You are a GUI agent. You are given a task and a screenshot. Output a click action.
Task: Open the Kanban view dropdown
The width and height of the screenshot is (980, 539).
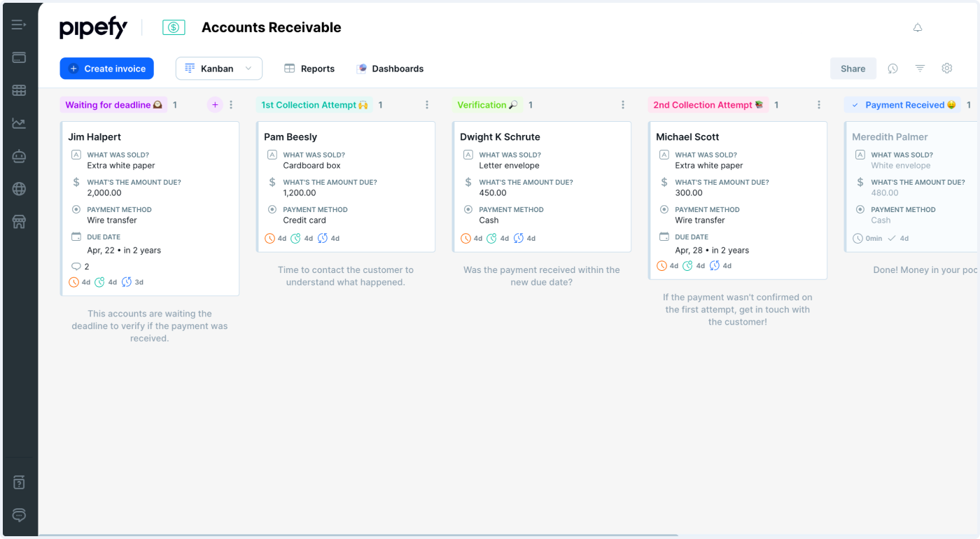(218, 69)
